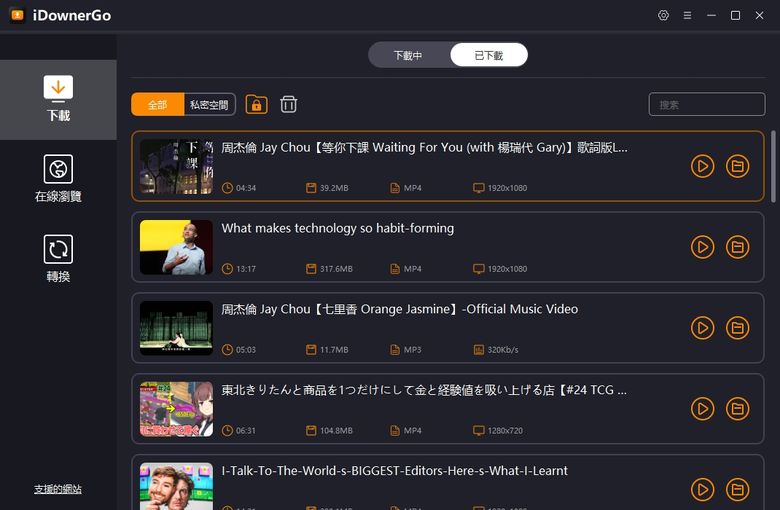The height and width of the screenshot is (510, 780).
Task: Open folder for What makes technology video
Action: [737, 247]
